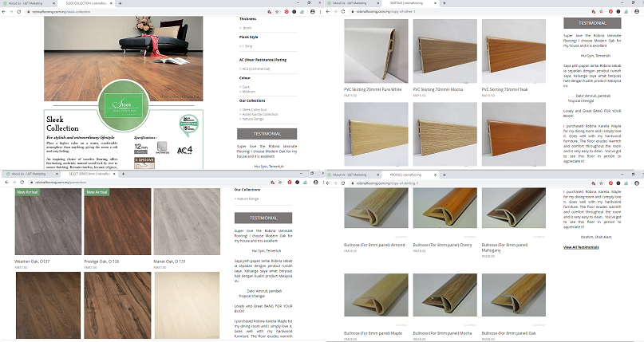Open the Nature Range link in the Sleek Collection window

(x=251, y=119)
